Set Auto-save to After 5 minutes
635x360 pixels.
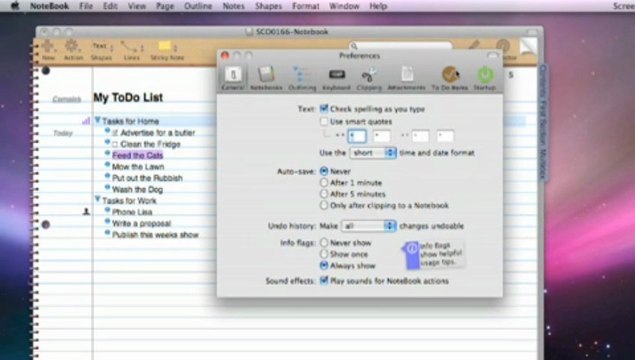(324, 194)
